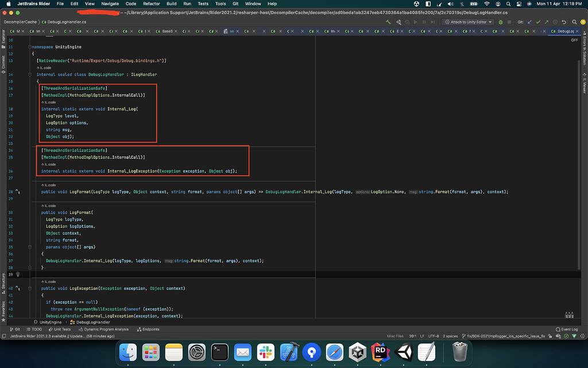Click the DebugLogHandler breadcrumb below the editor
The width and height of the screenshot is (588, 368).
pyautogui.click(x=92, y=322)
